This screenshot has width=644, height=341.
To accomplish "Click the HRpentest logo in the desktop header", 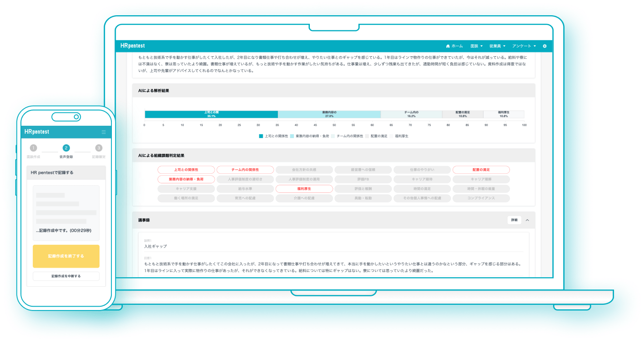I will [x=132, y=46].
